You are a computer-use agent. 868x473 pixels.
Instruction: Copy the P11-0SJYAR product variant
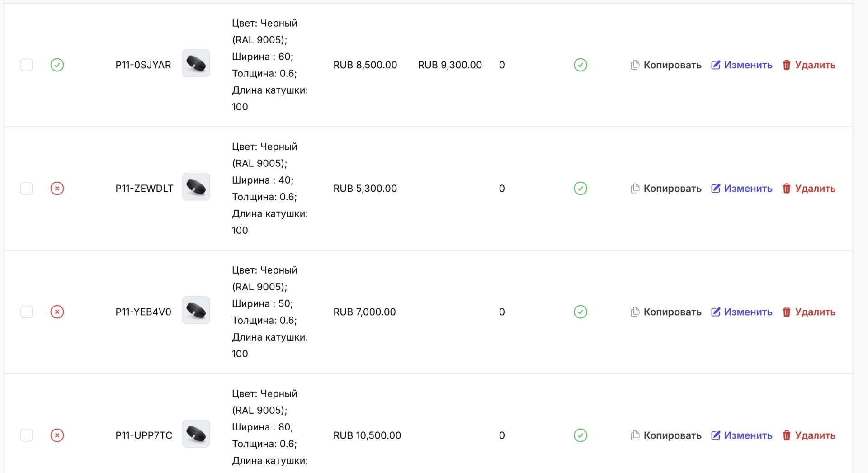point(666,65)
